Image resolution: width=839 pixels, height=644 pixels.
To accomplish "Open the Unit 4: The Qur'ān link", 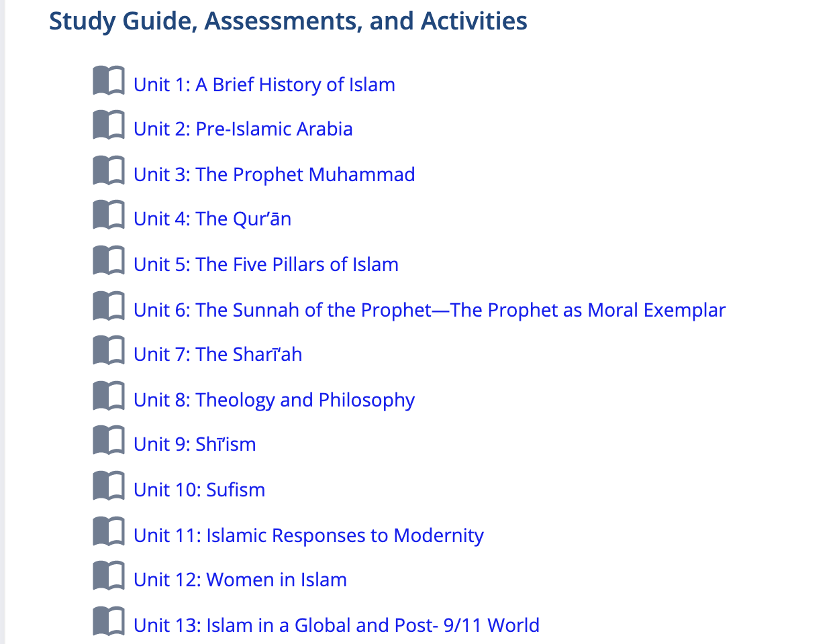I will click(x=212, y=219).
